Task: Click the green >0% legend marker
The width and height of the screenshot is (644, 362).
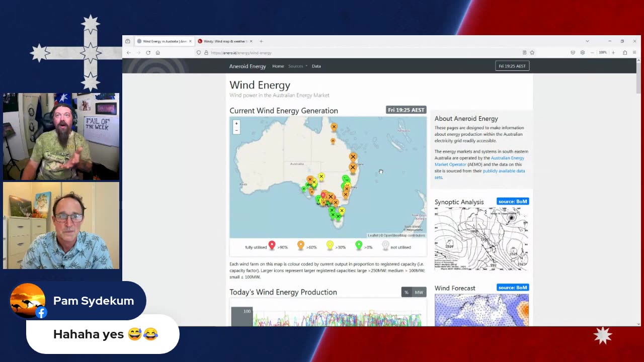Action: pyautogui.click(x=359, y=245)
